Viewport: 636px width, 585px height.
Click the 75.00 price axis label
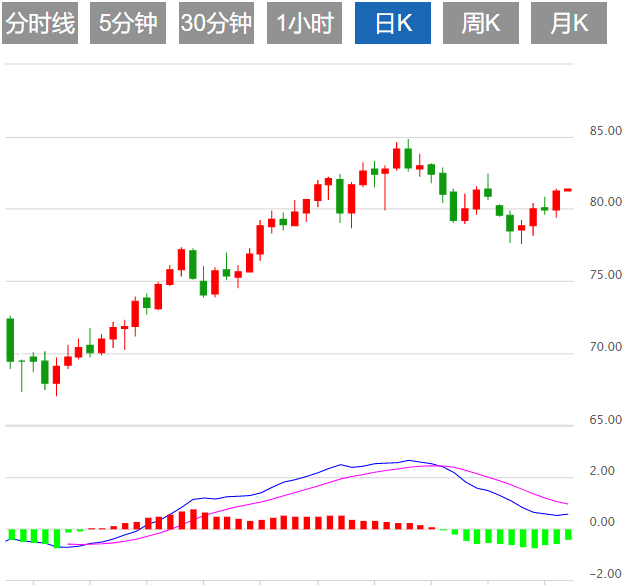pyautogui.click(x=606, y=275)
